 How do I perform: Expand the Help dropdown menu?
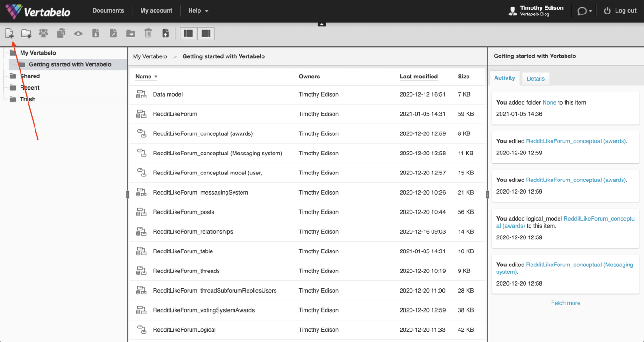[198, 11]
